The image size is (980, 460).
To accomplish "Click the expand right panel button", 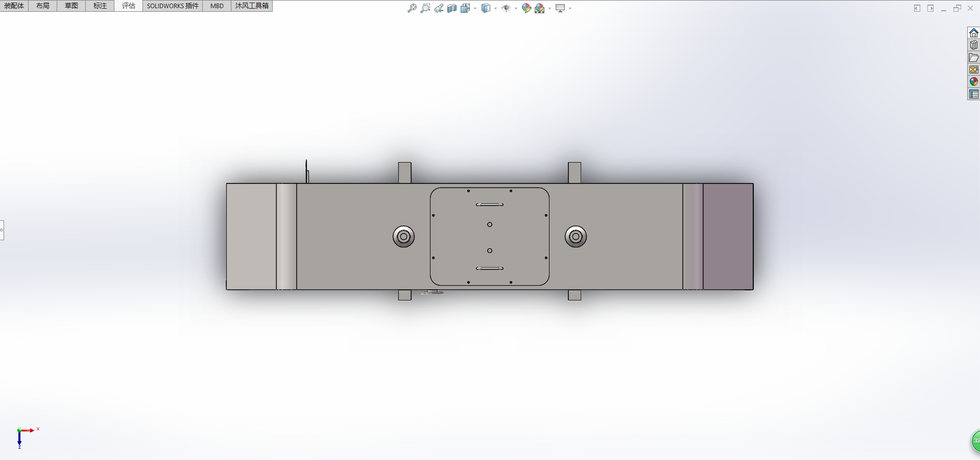I will pos(930,8).
